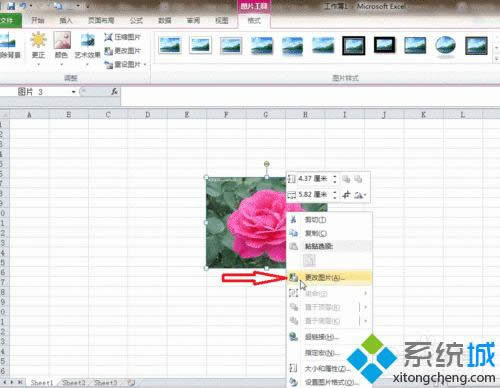Increase the picture height 4.37 厘米 spinner
Screen dimensions: 500x388
[x=334, y=176]
